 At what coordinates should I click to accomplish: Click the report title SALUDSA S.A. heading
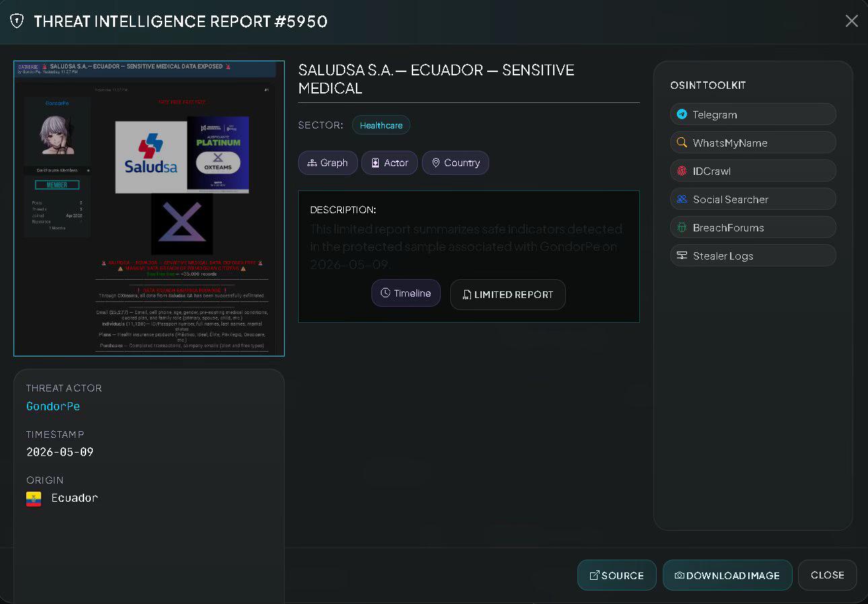(x=436, y=79)
